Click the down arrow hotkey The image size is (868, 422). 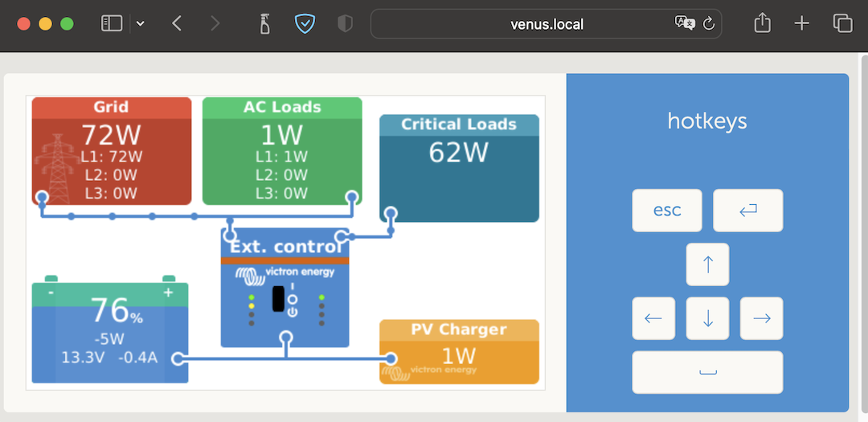coord(707,318)
